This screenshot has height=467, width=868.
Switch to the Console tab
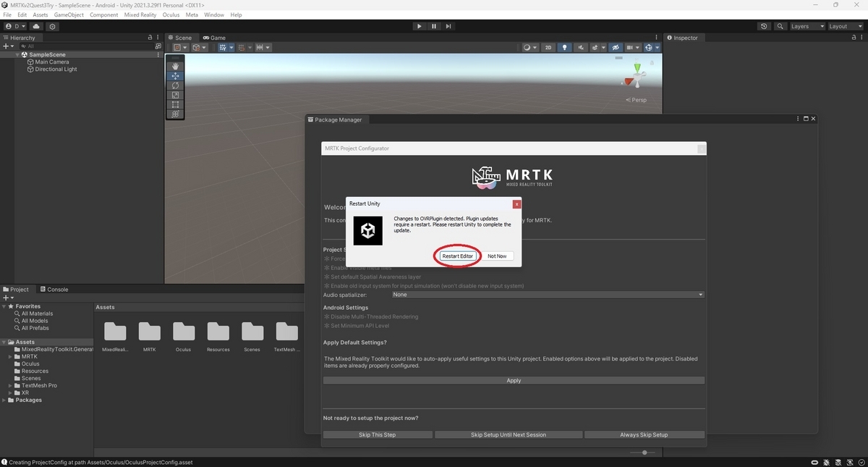(x=54, y=289)
